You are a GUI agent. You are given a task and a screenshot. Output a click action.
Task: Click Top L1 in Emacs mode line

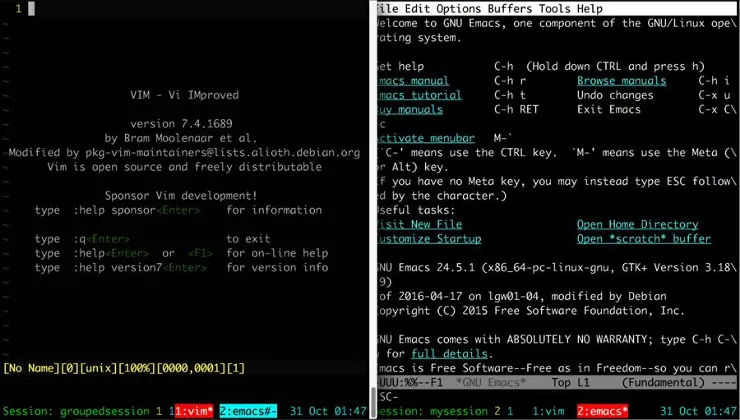(571, 382)
